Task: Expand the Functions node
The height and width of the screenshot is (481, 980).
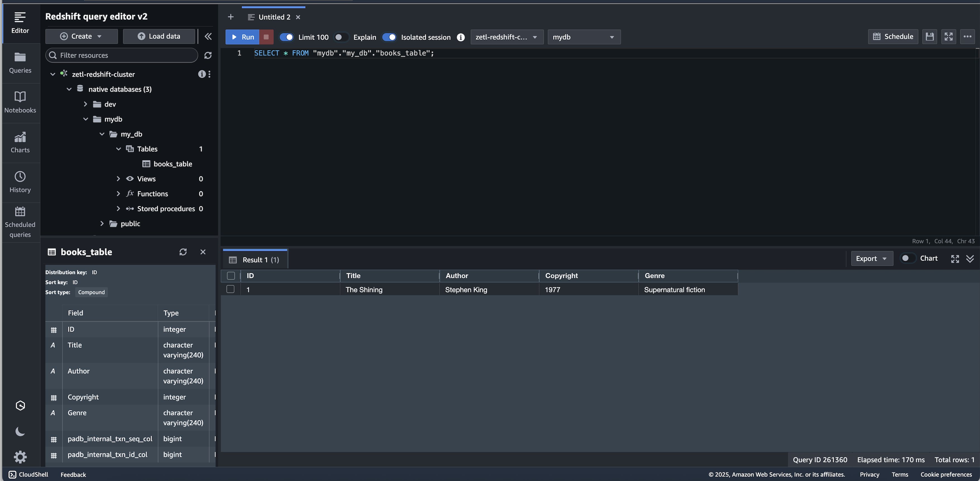Action: pyautogui.click(x=118, y=194)
